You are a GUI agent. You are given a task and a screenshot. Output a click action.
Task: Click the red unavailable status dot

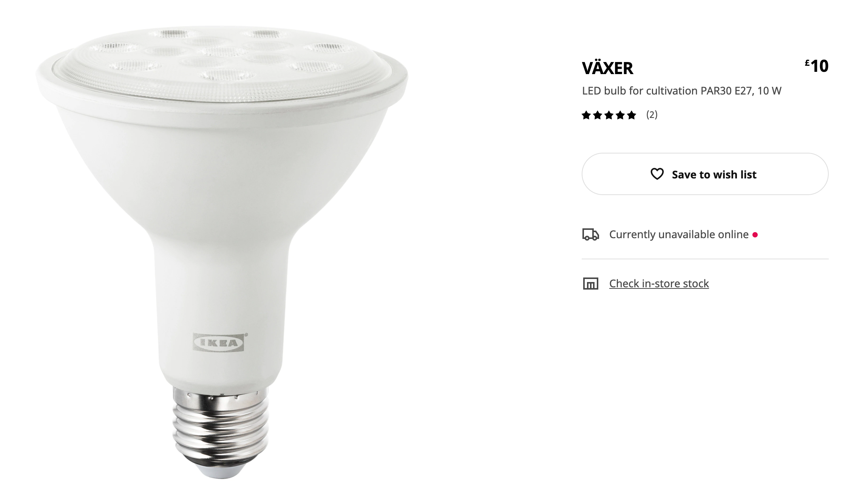(755, 235)
